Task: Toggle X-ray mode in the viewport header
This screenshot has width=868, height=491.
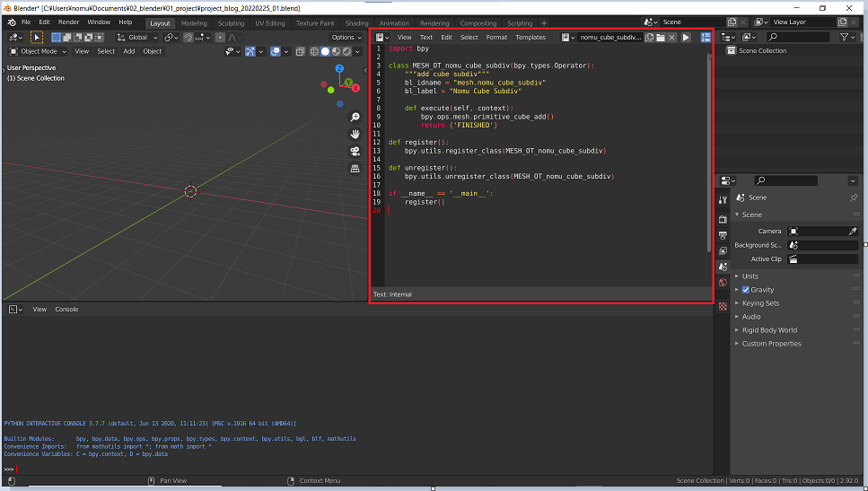Action: pyautogui.click(x=300, y=51)
